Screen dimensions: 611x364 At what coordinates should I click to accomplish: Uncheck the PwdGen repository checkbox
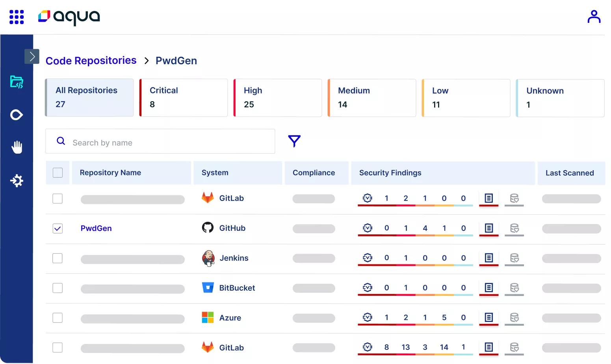point(58,228)
